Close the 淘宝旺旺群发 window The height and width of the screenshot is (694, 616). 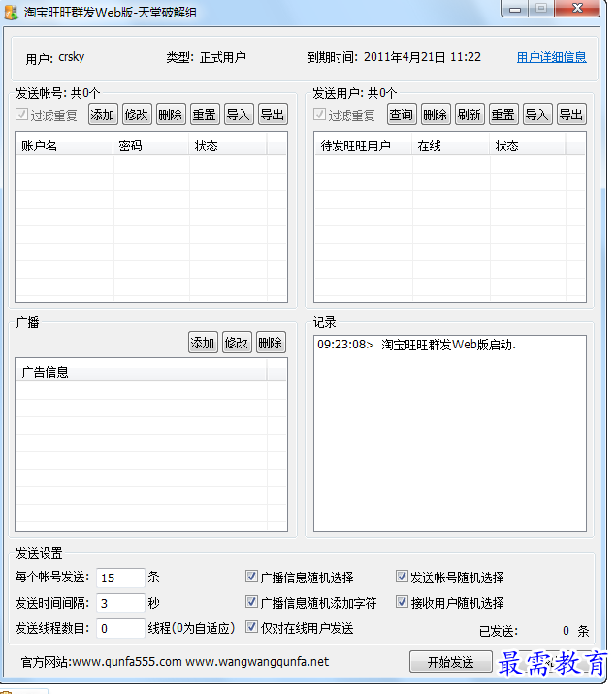(x=577, y=9)
